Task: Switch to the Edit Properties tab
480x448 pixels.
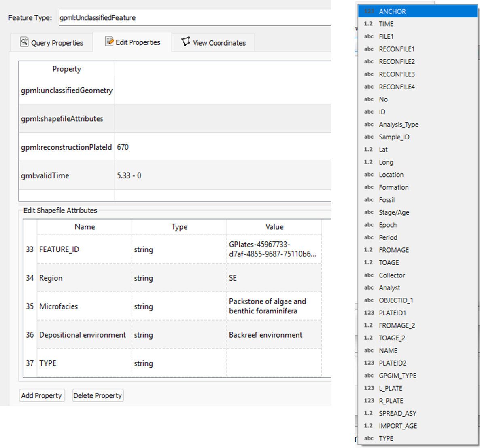Action: (x=133, y=42)
